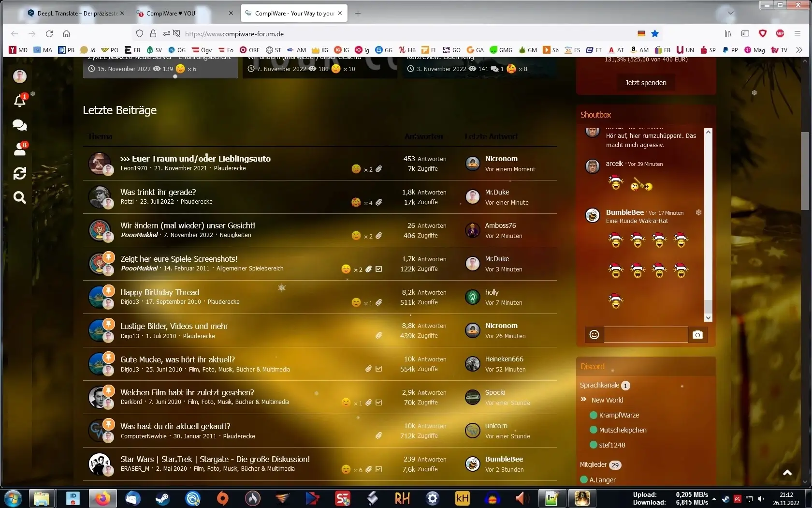This screenshot has height=508, width=812.
Task: Open BumbleBee's avatar in the shoutbox
Action: [x=593, y=215]
